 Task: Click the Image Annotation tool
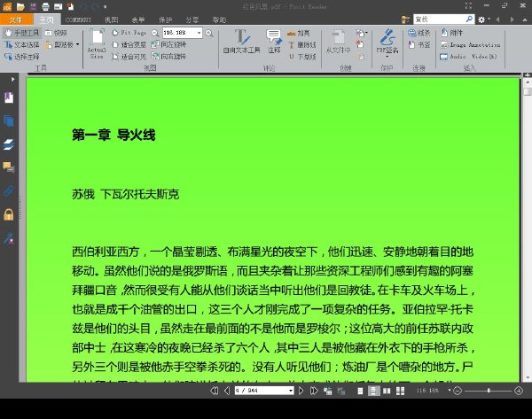[x=470, y=45]
